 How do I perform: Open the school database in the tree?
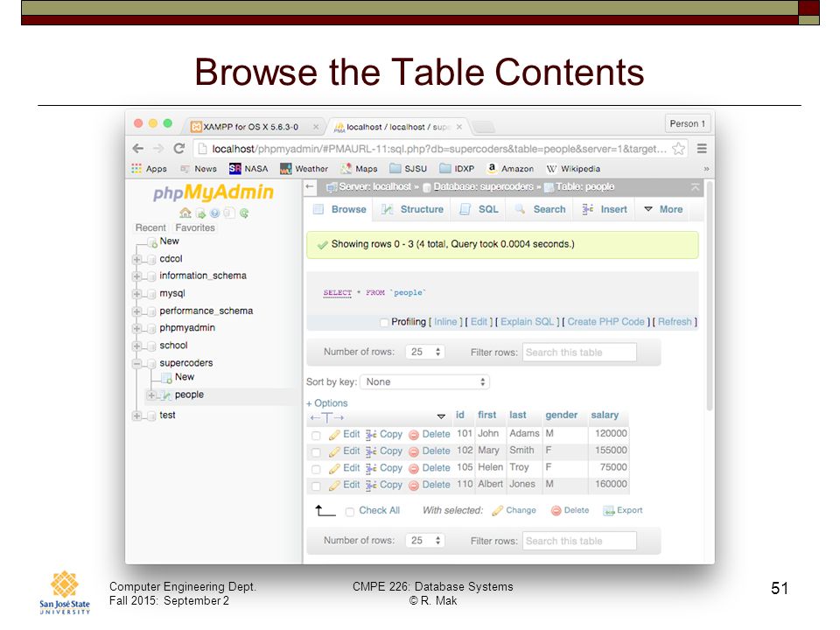173,346
